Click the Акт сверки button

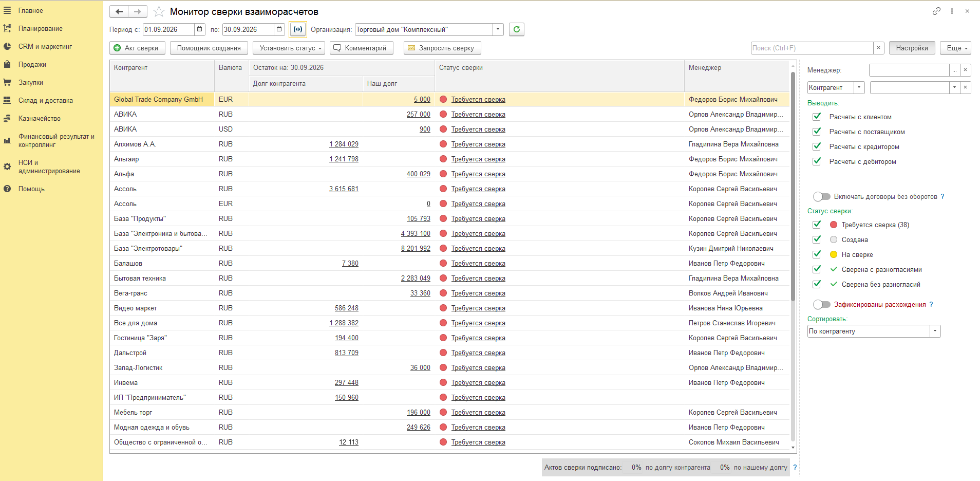[137, 48]
